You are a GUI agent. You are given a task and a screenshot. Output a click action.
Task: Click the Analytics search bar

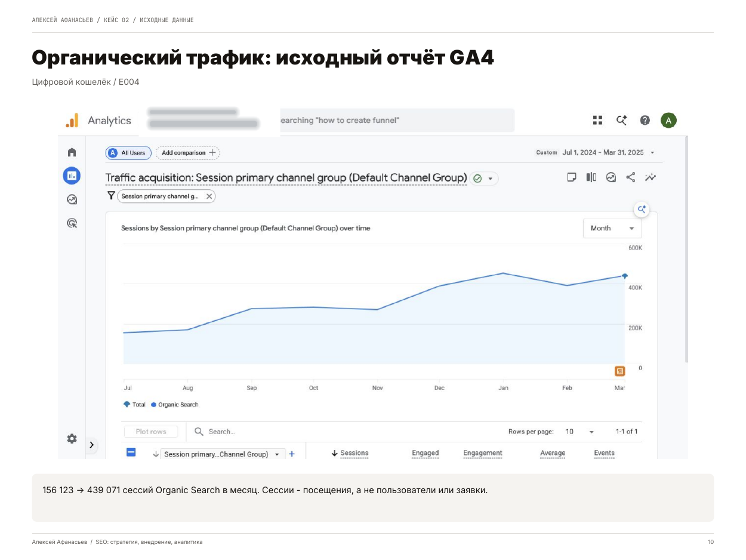point(397,120)
